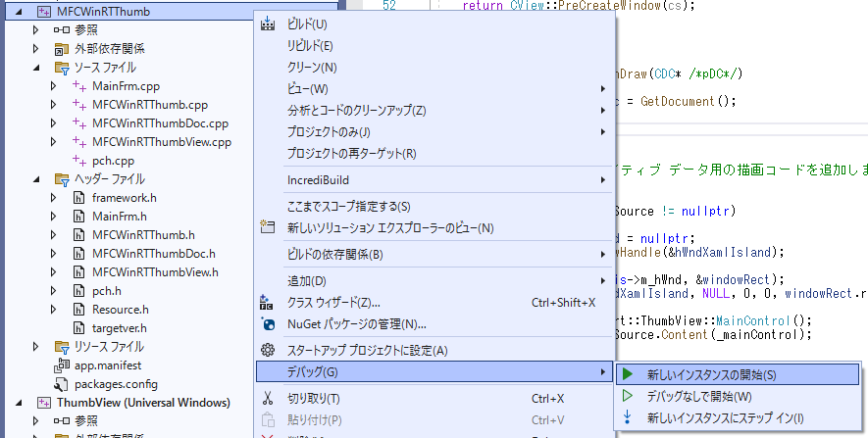The width and height of the screenshot is (868, 438).
Task: Click the header icon of framework.h
Action: [79, 198]
